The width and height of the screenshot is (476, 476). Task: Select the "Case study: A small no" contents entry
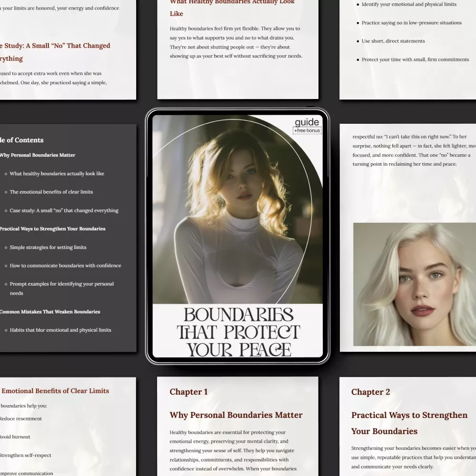point(64,210)
